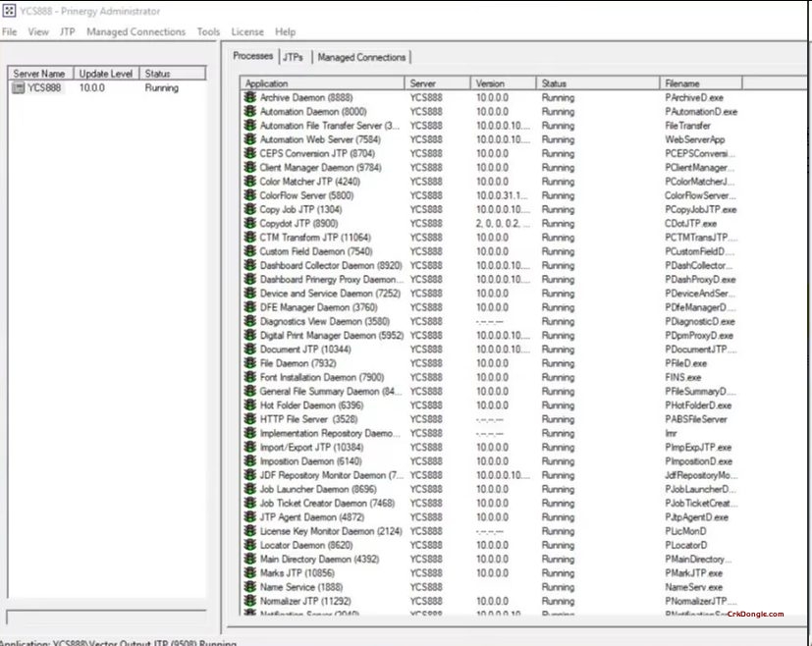This screenshot has width=812, height=646.
Task: Click the Prinergy Administrator title bar icon
Action: pyautogui.click(x=9, y=11)
